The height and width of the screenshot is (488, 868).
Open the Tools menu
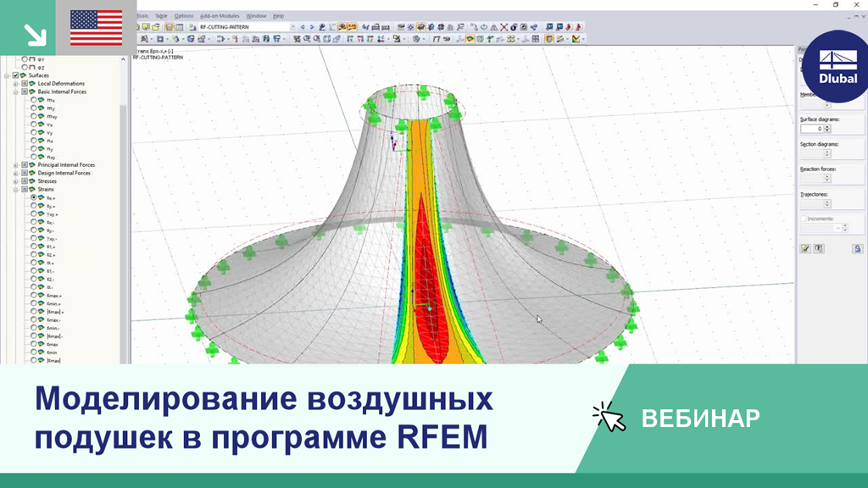(142, 16)
